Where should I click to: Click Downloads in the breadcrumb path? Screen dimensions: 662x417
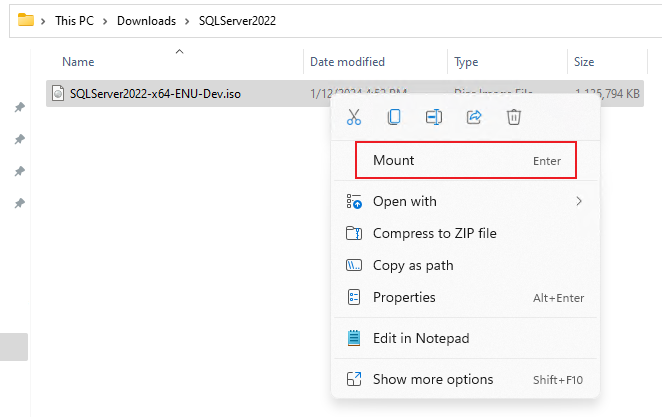click(x=146, y=21)
